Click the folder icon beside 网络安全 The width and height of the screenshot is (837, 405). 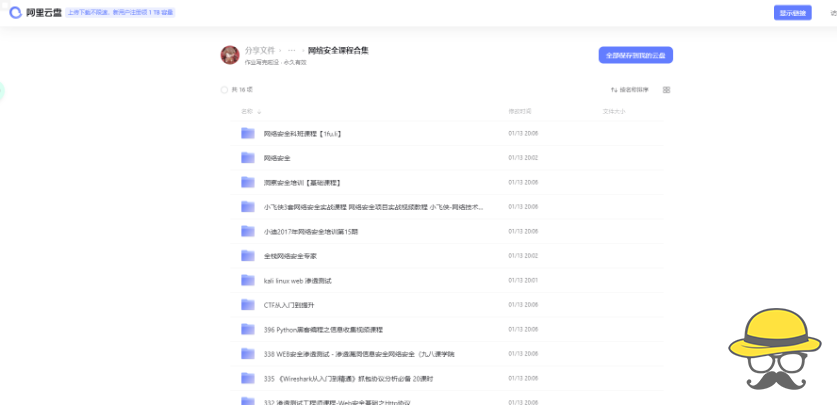point(248,158)
